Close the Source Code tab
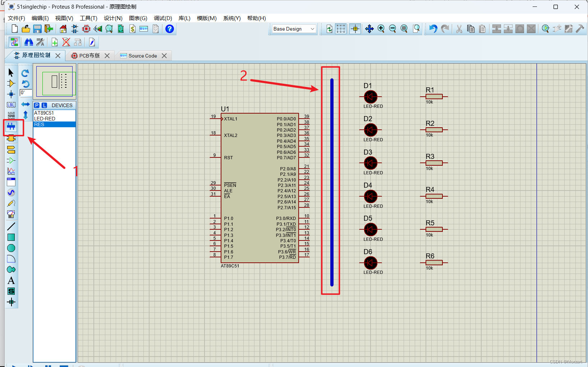Viewport: 588px width, 367px height. 164,56
